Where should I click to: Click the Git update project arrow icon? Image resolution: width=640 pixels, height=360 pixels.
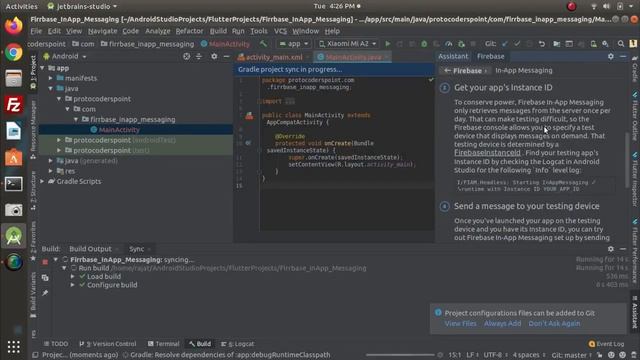[x=505, y=44]
